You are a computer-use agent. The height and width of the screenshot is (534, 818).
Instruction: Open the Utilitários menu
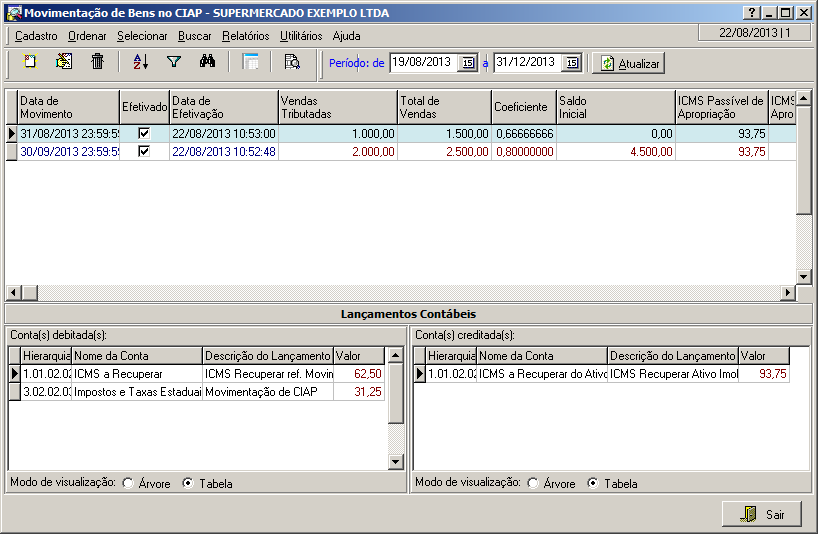click(301, 35)
